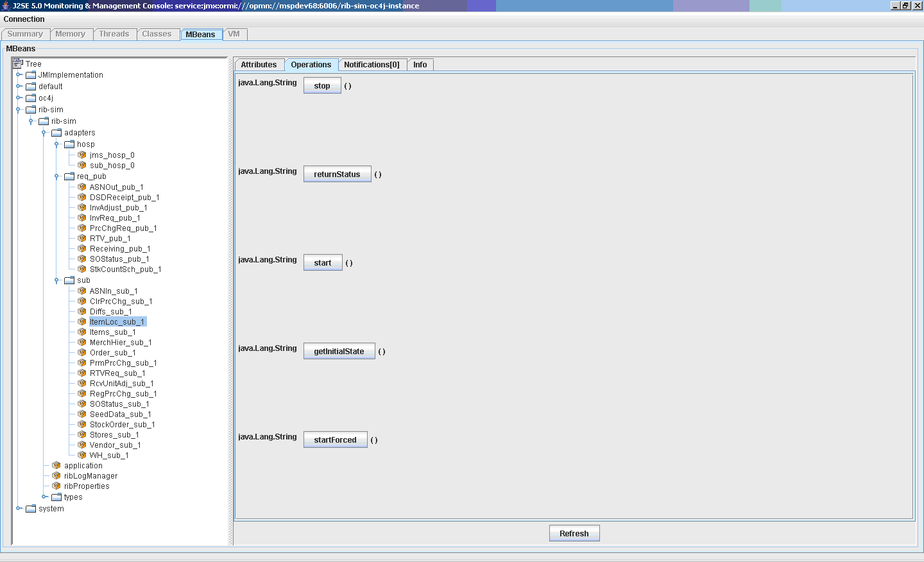The height and width of the screenshot is (562, 924).
Task: Click the ASNOut_pub_1 MBean icon
Action: (x=82, y=187)
